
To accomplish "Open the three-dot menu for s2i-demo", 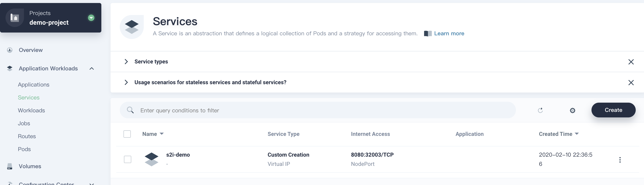I will [620, 160].
